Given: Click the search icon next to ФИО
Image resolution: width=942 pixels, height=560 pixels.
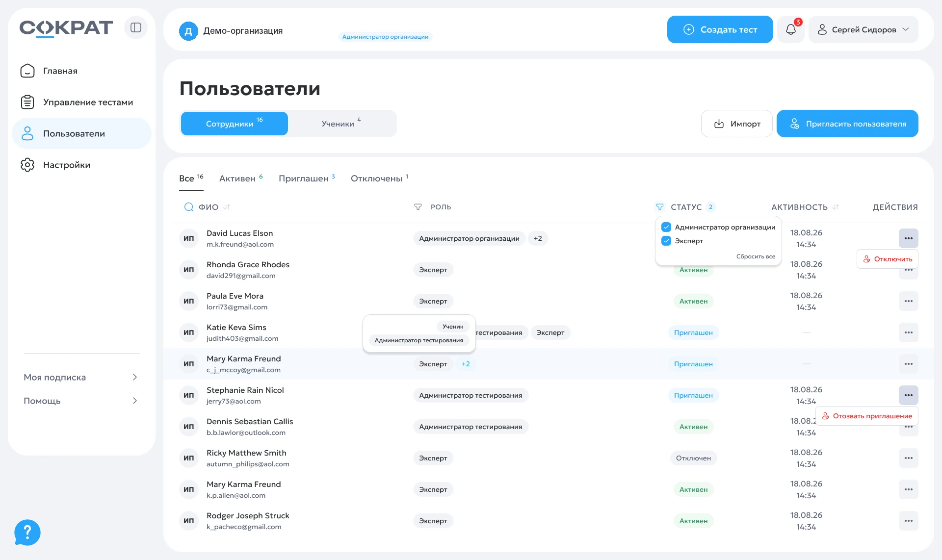Looking at the screenshot, I should pos(188,207).
